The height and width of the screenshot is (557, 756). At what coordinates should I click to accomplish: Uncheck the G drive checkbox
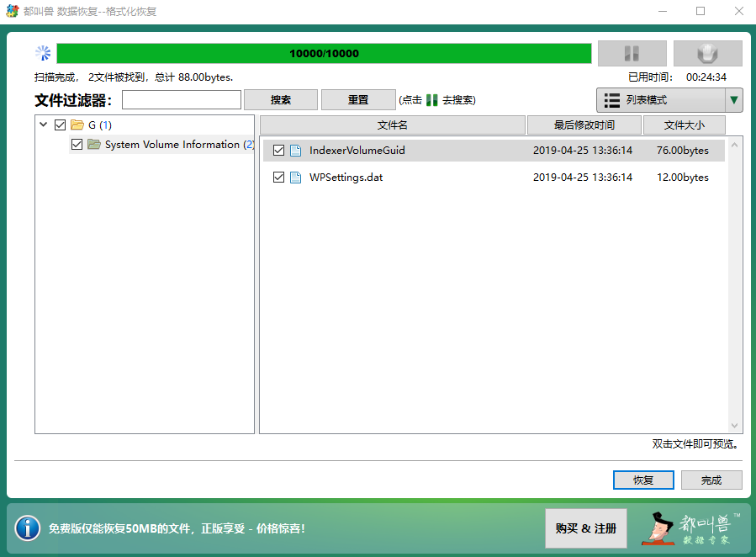tap(61, 125)
